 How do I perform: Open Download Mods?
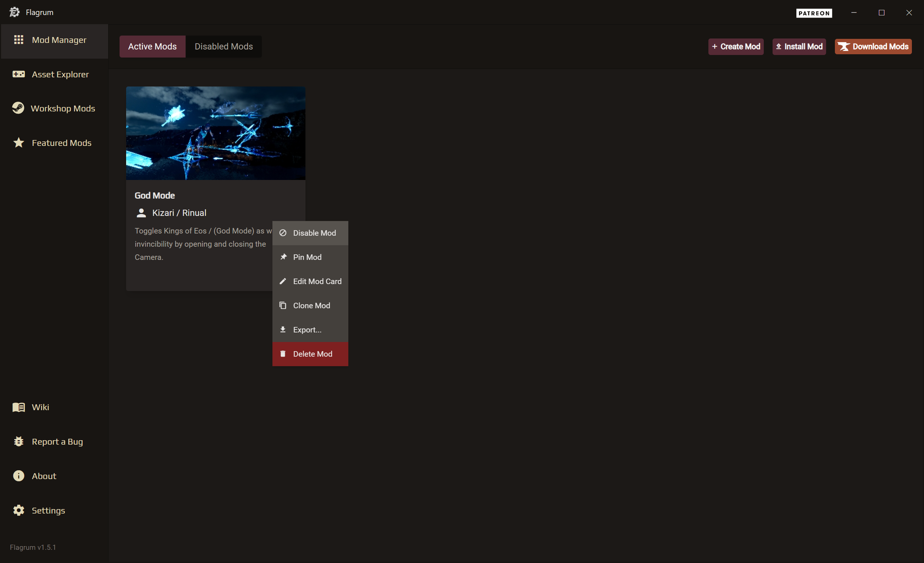coord(873,47)
